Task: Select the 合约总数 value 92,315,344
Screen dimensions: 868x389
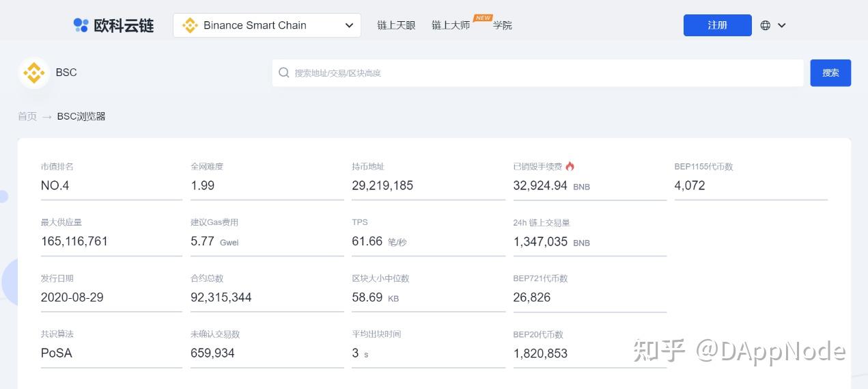Action: (x=221, y=297)
